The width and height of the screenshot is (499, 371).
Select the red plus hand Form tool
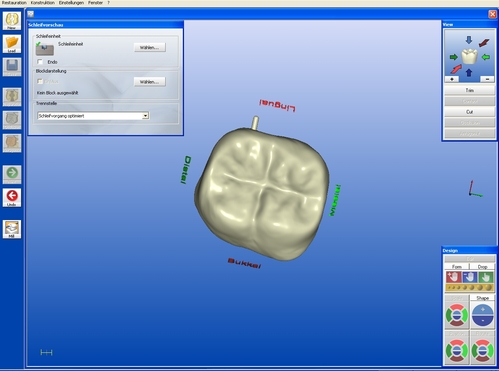(453, 277)
